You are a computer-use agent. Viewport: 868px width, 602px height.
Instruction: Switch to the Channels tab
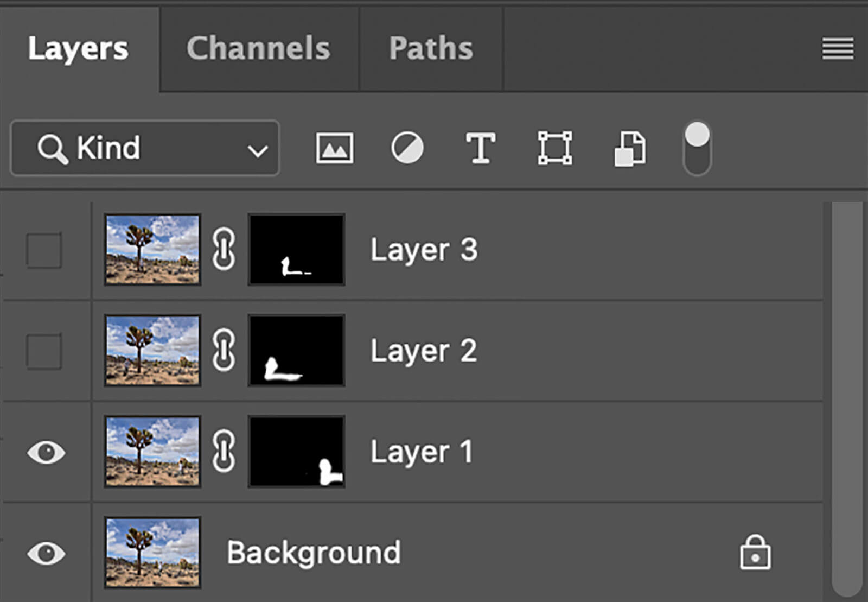coord(258,49)
